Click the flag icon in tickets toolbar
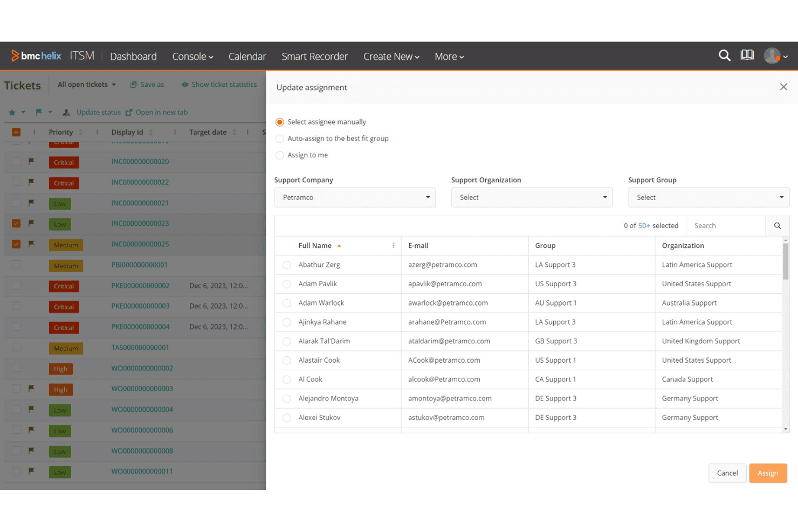798x532 pixels. pyautogui.click(x=39, y=112)
